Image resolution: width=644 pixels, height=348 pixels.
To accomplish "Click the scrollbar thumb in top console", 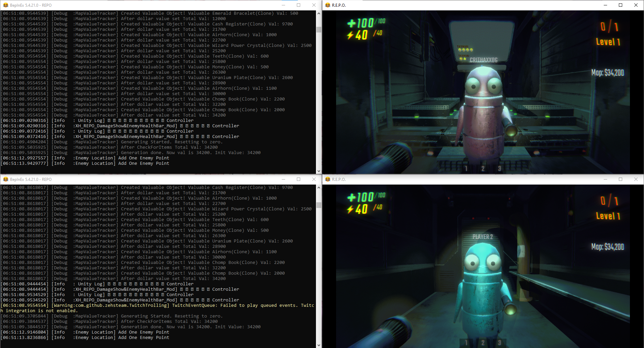I will click(x=319, y=29).
